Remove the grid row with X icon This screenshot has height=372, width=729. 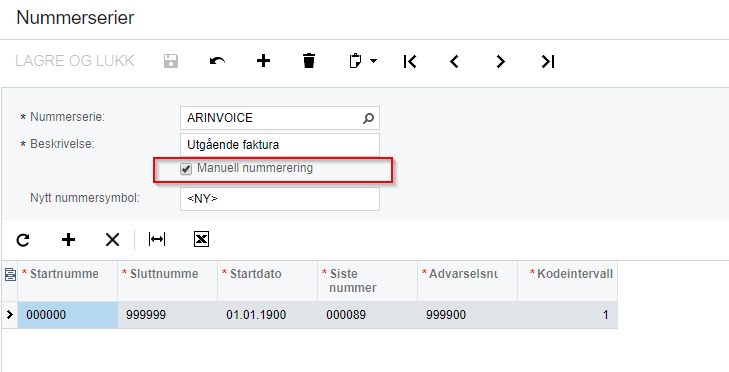[112, 240]
